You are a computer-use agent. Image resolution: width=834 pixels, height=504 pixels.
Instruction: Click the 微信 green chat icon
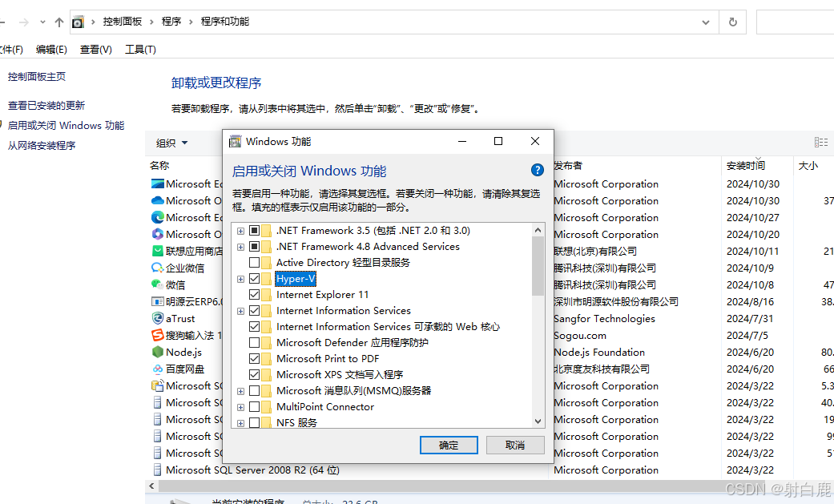(158, 284)
